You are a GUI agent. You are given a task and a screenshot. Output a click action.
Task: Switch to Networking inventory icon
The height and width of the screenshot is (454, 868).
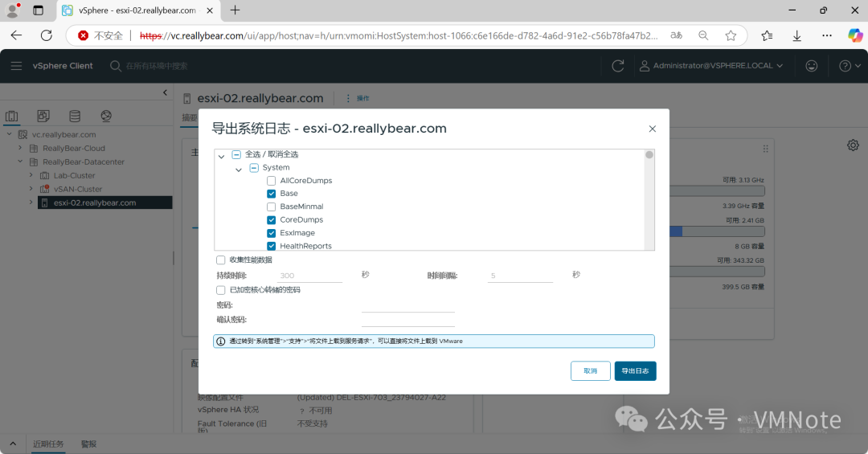pyautogui.click(x=106, y=116)
